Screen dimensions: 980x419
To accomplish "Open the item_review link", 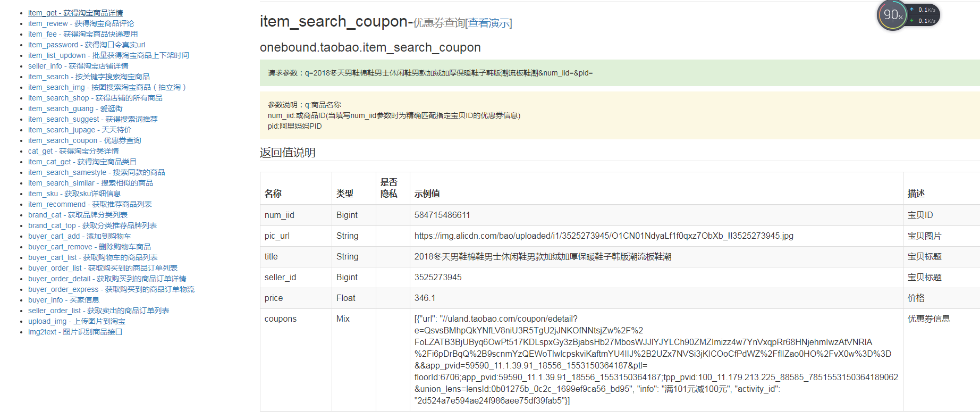I will [x=81, y=23].
